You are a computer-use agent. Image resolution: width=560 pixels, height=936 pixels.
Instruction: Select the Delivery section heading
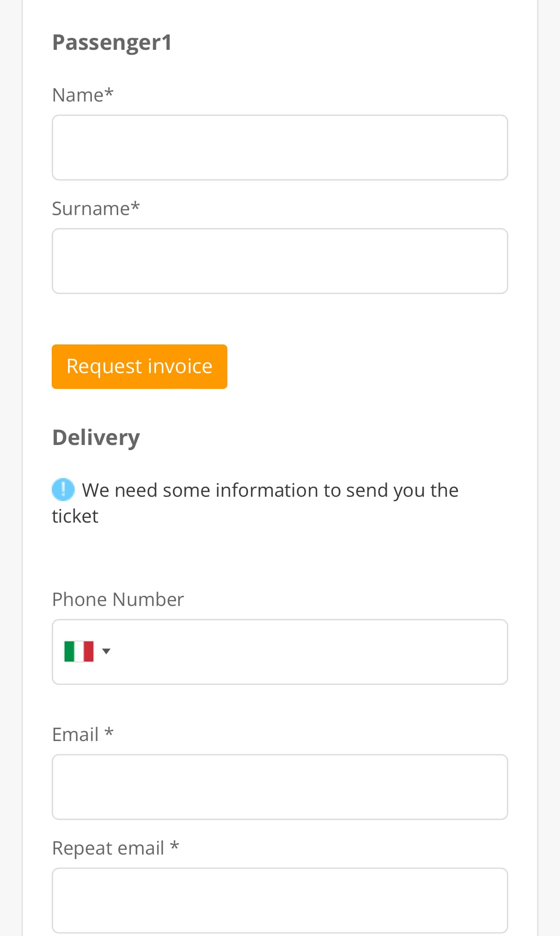coord(96,437)
